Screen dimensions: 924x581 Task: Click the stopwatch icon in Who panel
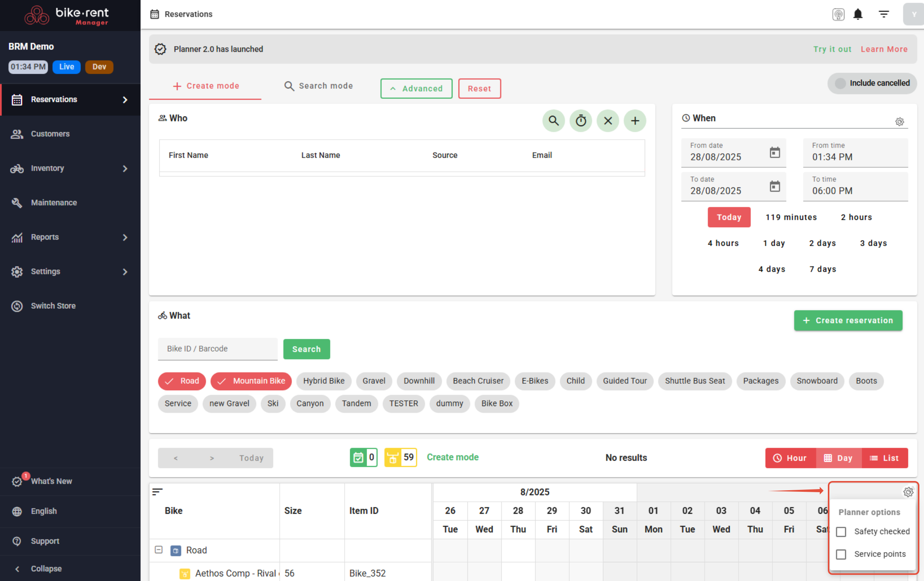[580, 121]
